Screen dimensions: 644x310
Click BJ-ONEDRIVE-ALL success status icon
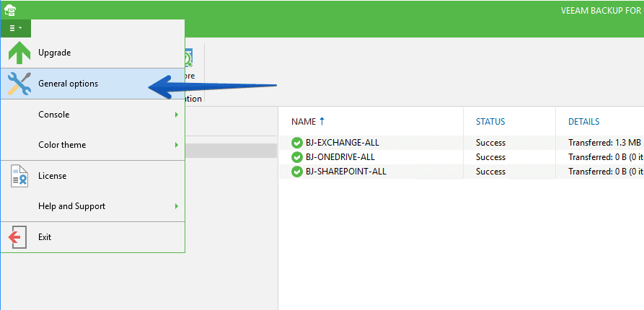(x=297, y=157)
